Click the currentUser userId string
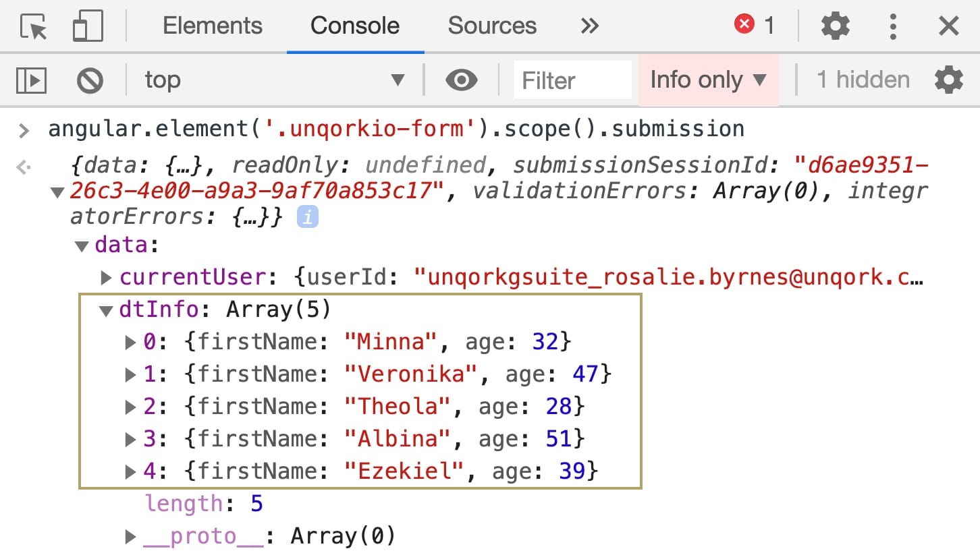Screen dimensions: 980x553 tap(668, 277)
